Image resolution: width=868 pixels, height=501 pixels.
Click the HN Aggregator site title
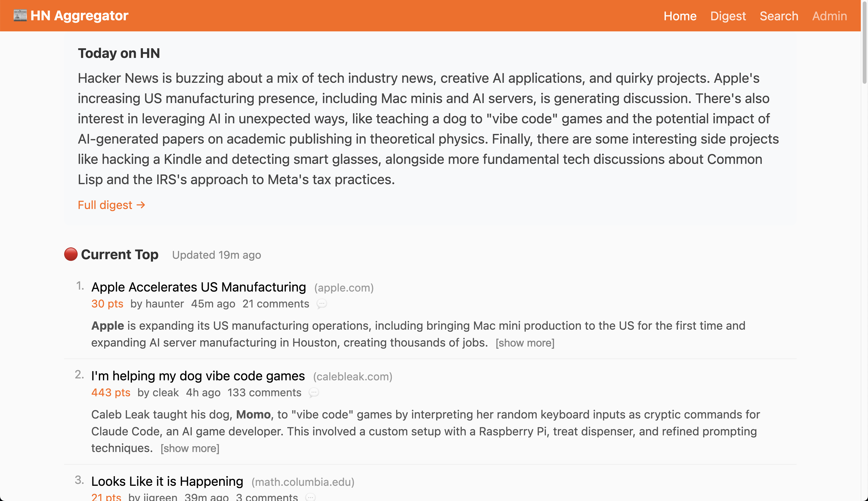click(x=79, y=15)
